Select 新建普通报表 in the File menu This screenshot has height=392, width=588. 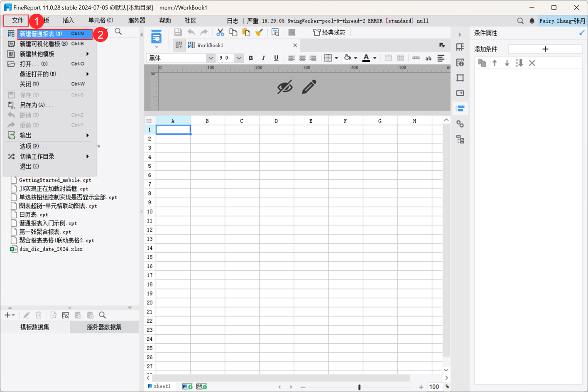tap(55, 34)
